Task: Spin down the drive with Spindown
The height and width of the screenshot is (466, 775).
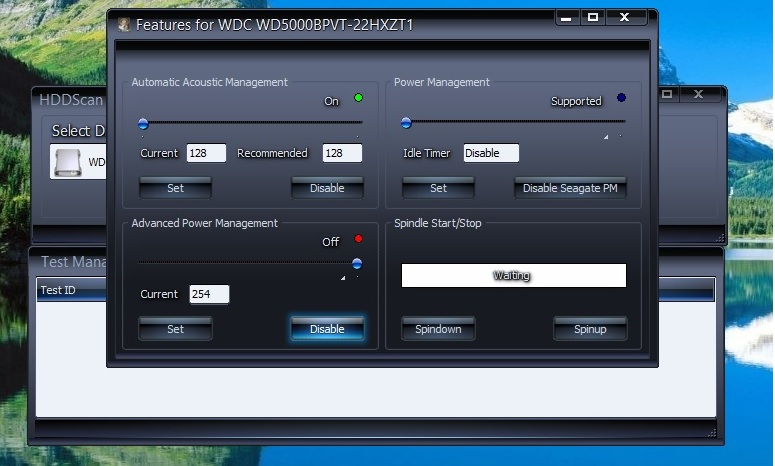Action: click(438, 329)
